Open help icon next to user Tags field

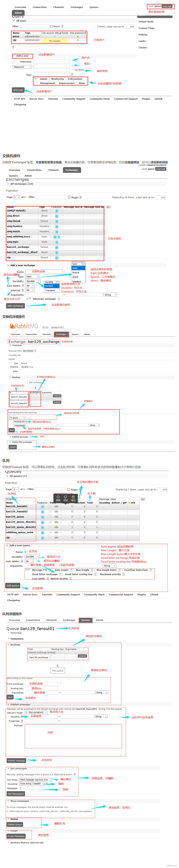tap(72, 74)
